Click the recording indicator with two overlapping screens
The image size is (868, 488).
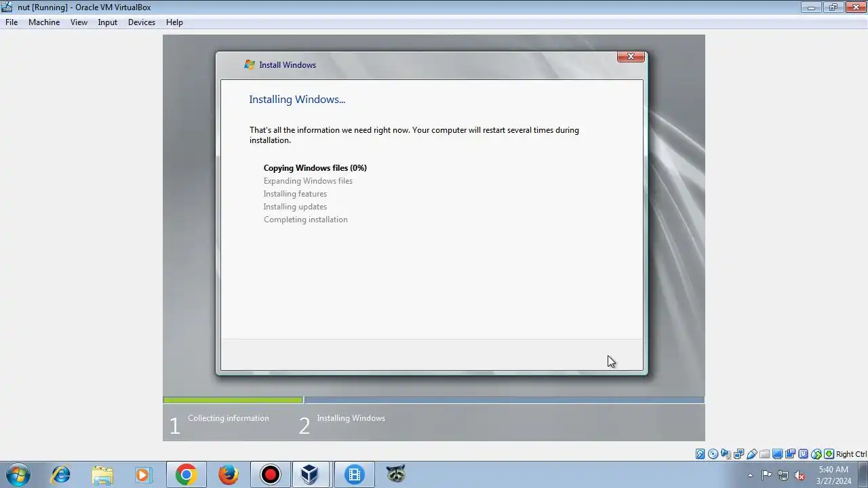pyautogui.click(x=791, y=454)
